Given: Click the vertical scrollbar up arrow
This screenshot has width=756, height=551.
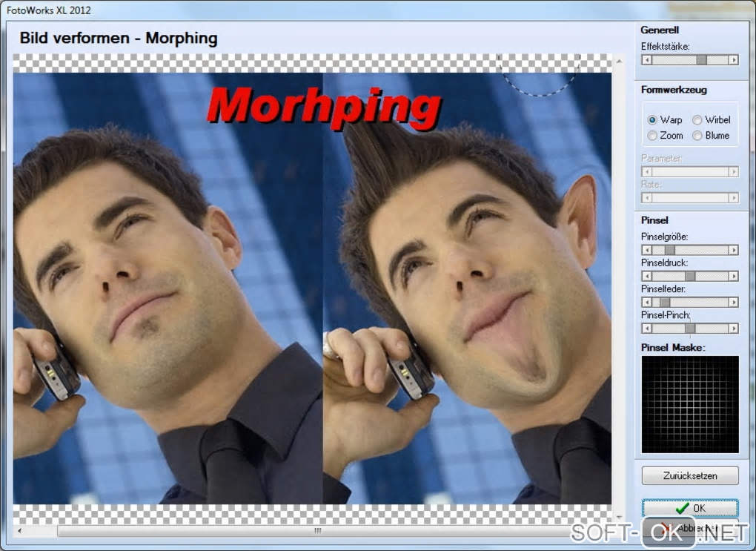Looking at the screenshot, I should point(619,62).
